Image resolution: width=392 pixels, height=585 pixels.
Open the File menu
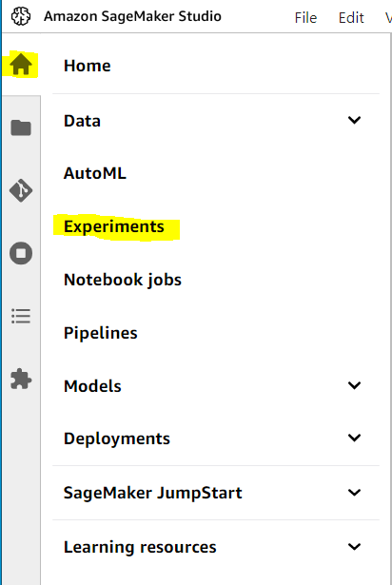[x=305, y=17]
